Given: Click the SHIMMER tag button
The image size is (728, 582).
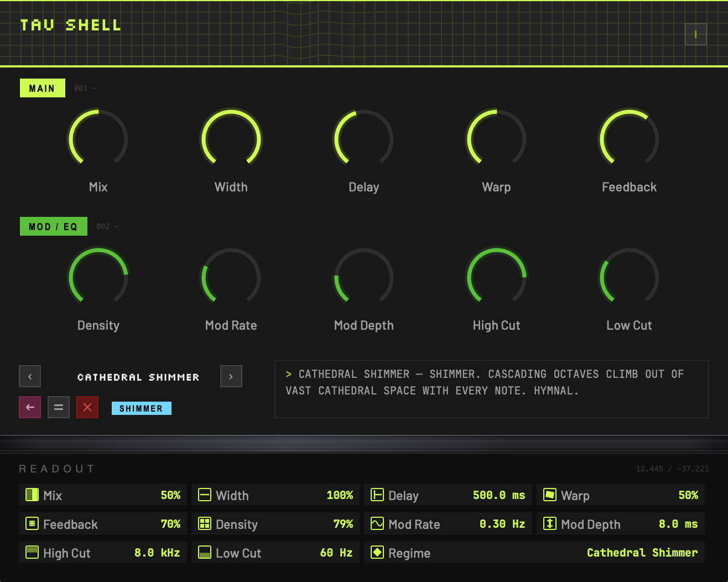Looking at the screenshot, I should [x=142, y=408].
